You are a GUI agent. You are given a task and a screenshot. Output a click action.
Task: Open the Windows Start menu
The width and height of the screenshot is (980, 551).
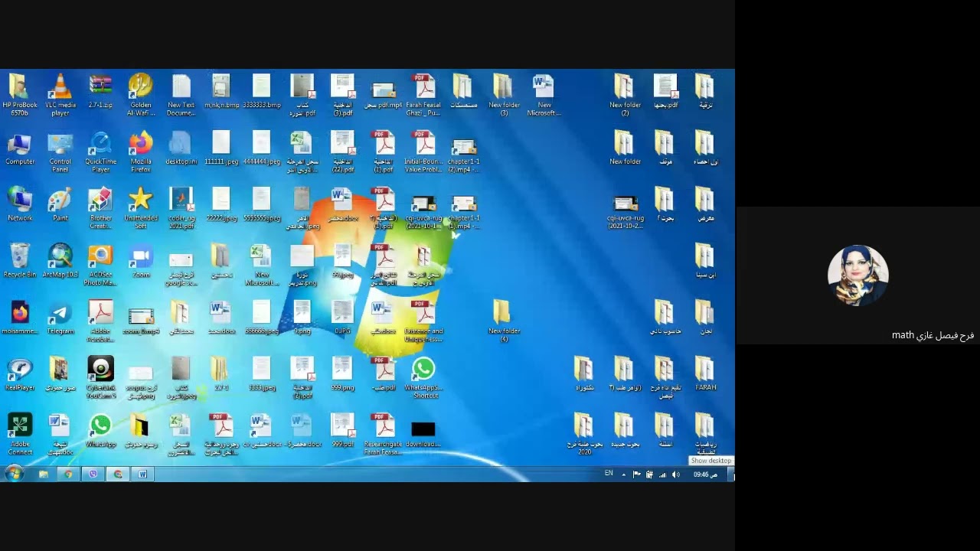14,474
